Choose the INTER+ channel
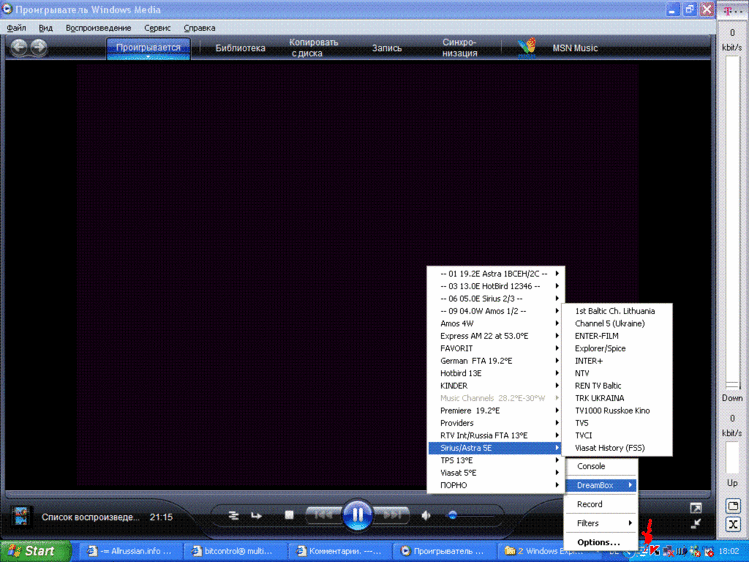 coord(617,361)
